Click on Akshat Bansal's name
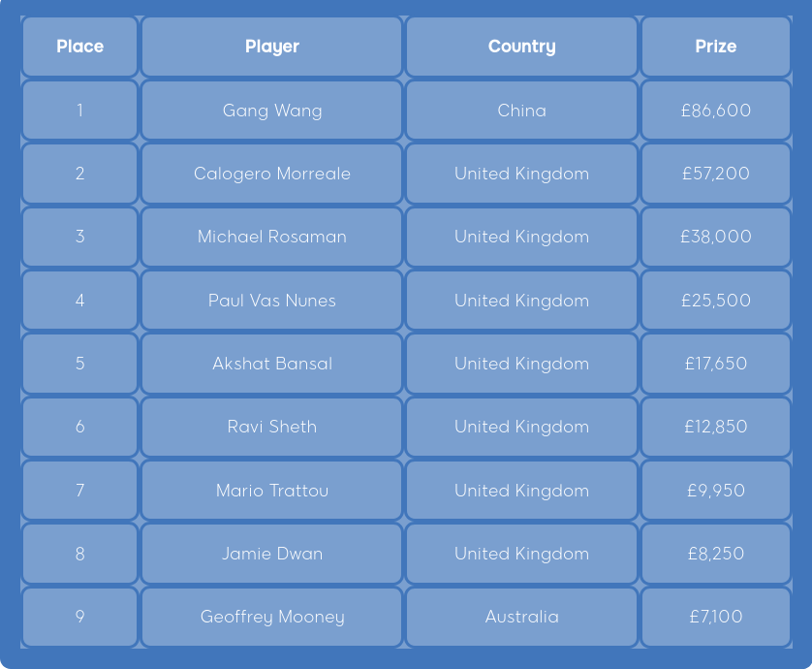812x669 pixels. pos(271,364)
